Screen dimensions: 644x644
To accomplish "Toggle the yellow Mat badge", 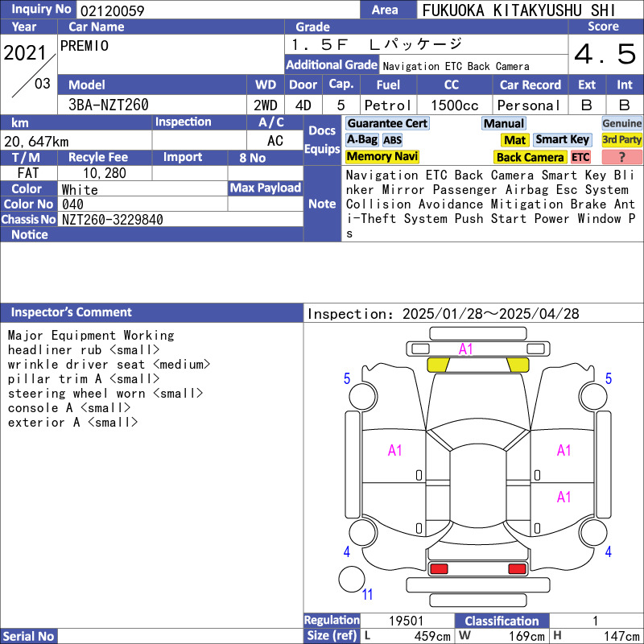I will pos(515,140).
